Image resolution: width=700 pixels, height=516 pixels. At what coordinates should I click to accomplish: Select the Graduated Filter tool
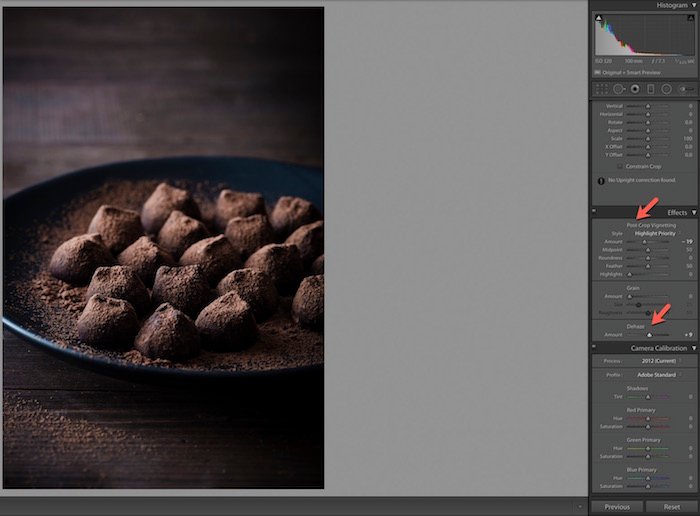coord(650,89)
